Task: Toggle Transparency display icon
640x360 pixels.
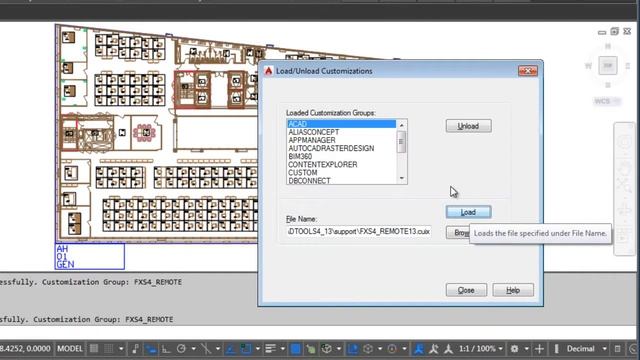Action: click(x=296, y=349)
